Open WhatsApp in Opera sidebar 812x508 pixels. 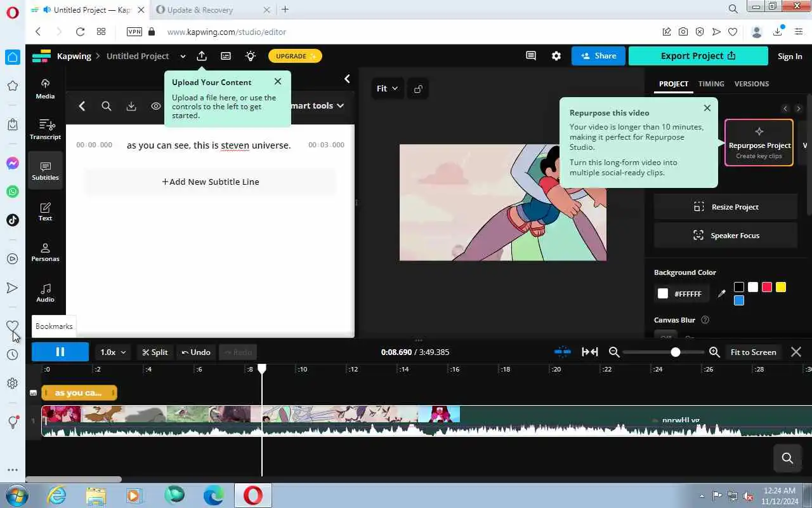[x=13, y=192]
